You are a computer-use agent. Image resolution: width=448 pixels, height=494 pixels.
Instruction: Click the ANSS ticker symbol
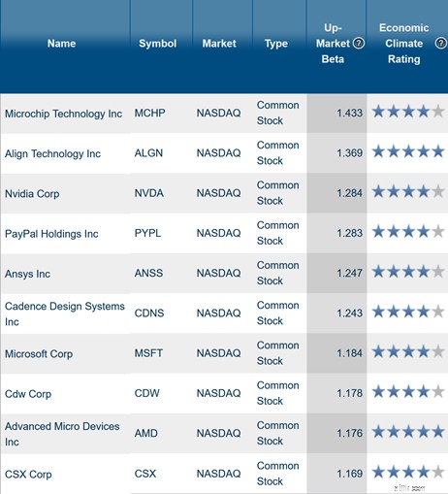[148, 273]
